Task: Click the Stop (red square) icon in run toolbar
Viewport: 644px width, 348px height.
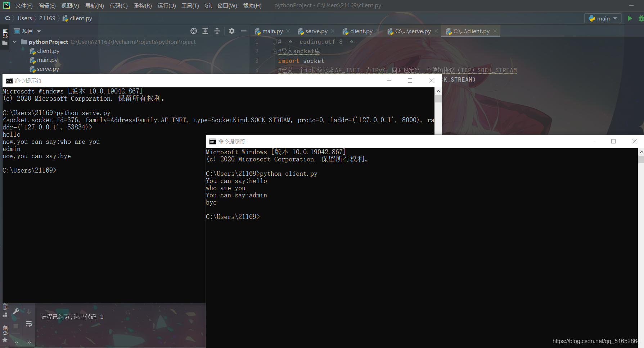Action: click(16, 325)
